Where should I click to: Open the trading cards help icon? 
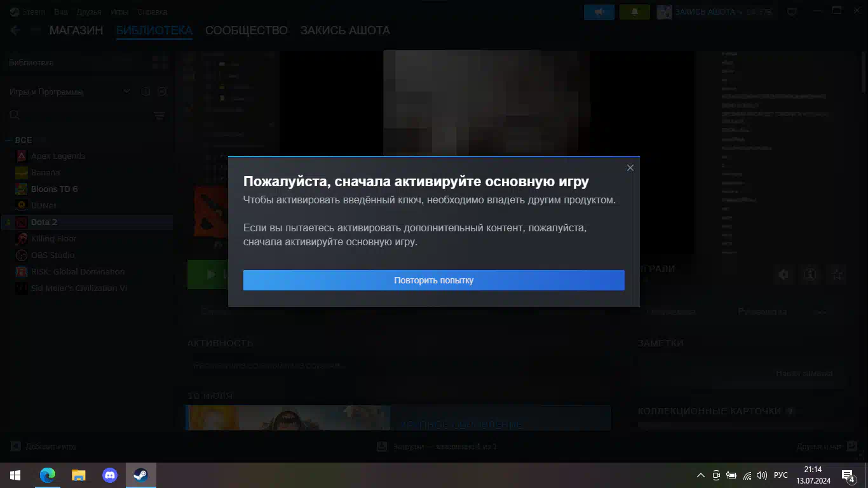click(790, 411)
